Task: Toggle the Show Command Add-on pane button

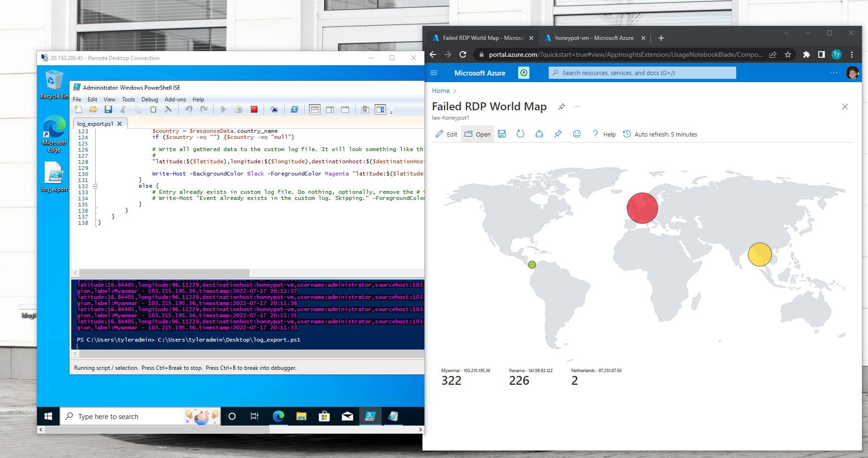Action: click(x=380, y=109)
